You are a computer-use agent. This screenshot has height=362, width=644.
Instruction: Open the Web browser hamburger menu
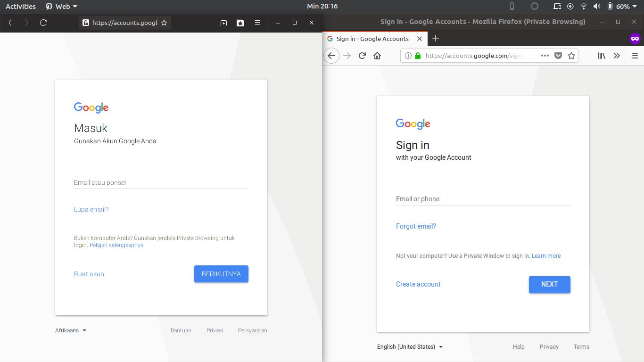click(257, 23)
